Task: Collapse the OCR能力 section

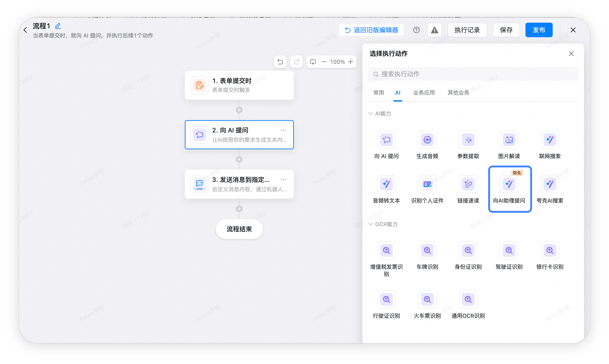Action: (x=370, y=224)
